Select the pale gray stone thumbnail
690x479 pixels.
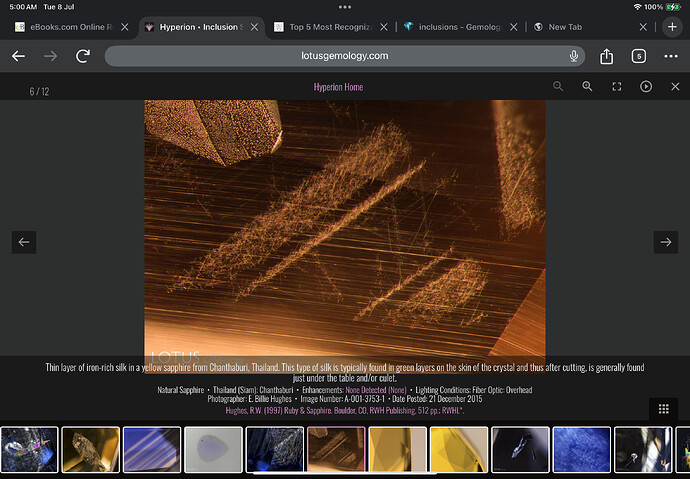coord(213,450)
